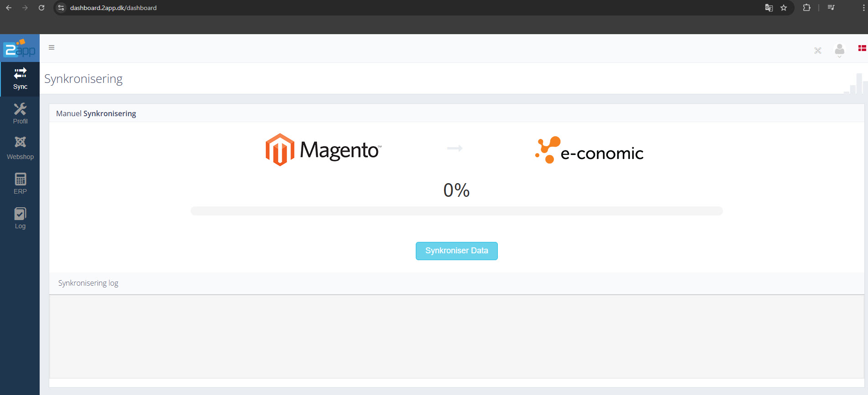Expand the user profile dropdown
This screenshot has width=868, height=395.
tap(839, 50)
